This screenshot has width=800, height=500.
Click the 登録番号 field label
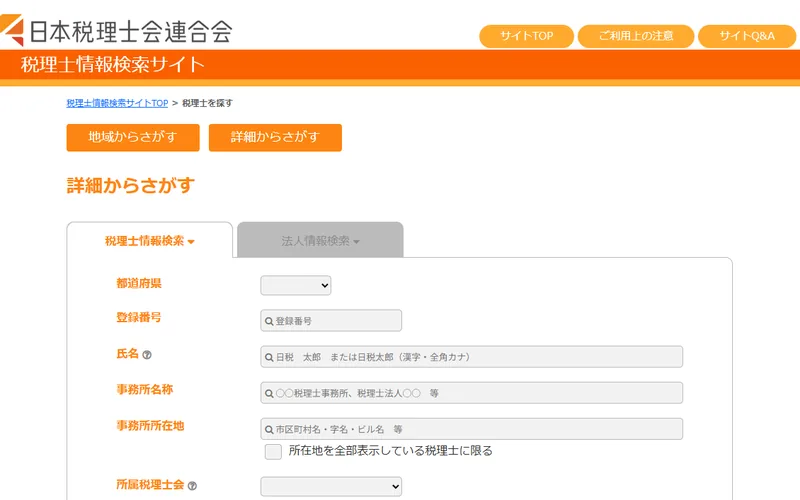click(139, 317)
